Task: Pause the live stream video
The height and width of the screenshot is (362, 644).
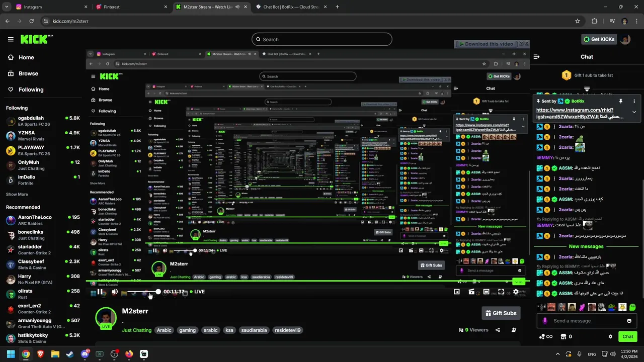Action: (x=100, y=292)
